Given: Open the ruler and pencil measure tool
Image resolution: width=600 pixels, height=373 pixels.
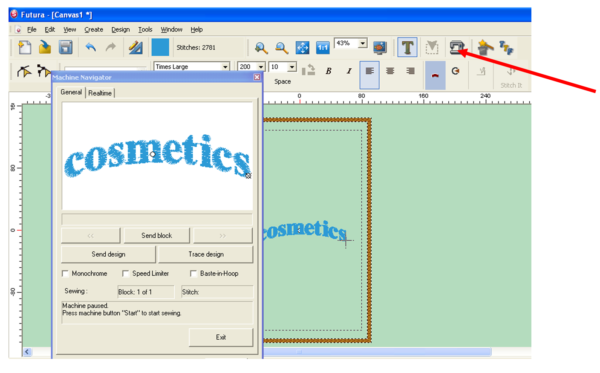Looking at the screenshot, I should (135, 47).
